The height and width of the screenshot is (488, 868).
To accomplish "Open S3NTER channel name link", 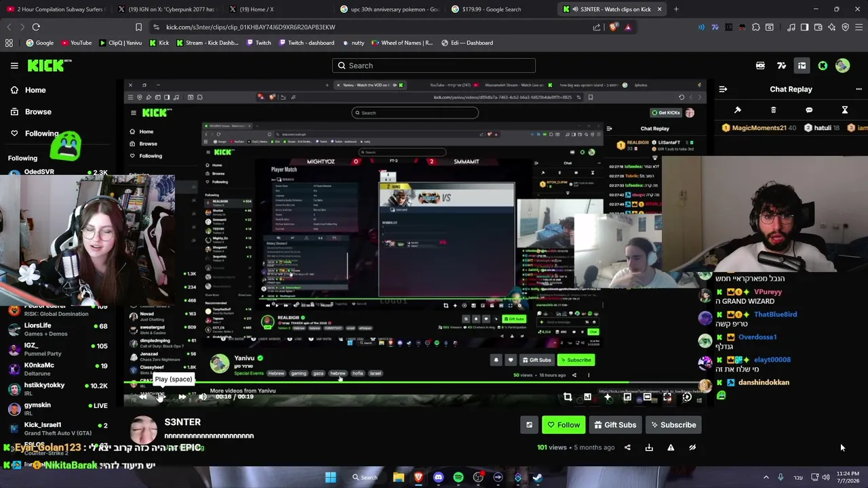I will (182, 422).
